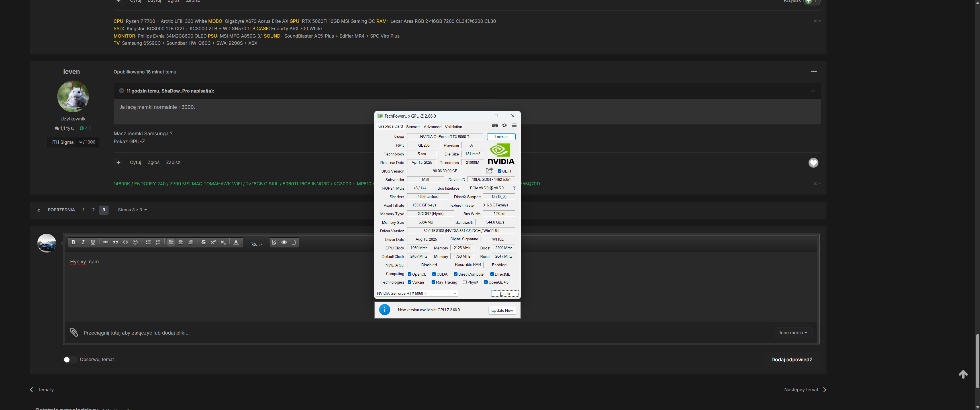Uncheck the UEFI checkbox in GPU-Z
Image resolution: width=980 pixels, height=410 pixels.
[x=499, y=171]
